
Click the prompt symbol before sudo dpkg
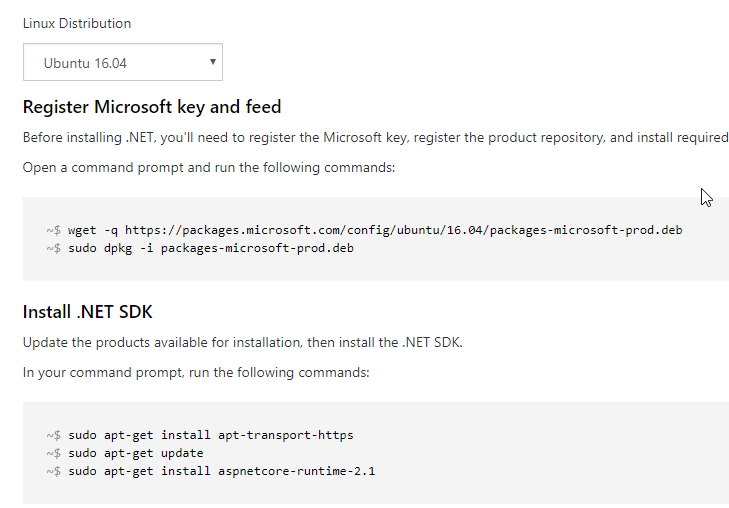pos(54,248)
